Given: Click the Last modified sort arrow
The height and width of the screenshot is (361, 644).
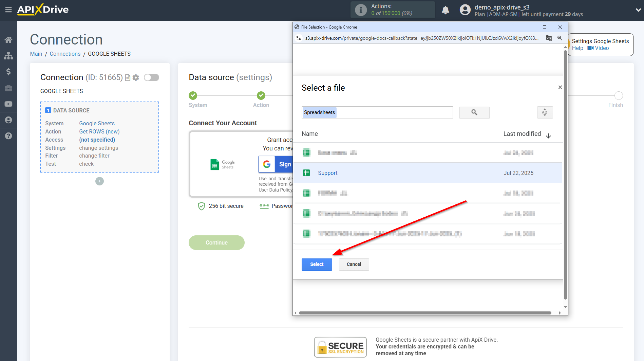Looking at the screenshot, I should (x=548, y=136).
